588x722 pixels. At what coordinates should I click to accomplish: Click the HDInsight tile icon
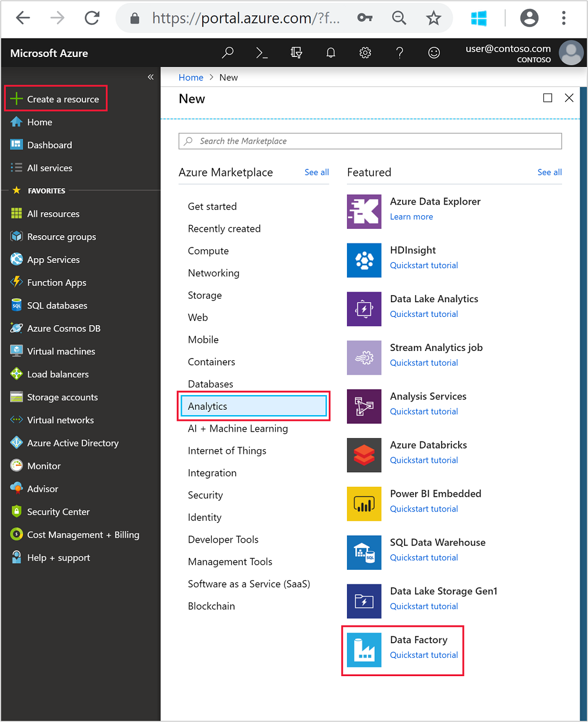point(364,260)
